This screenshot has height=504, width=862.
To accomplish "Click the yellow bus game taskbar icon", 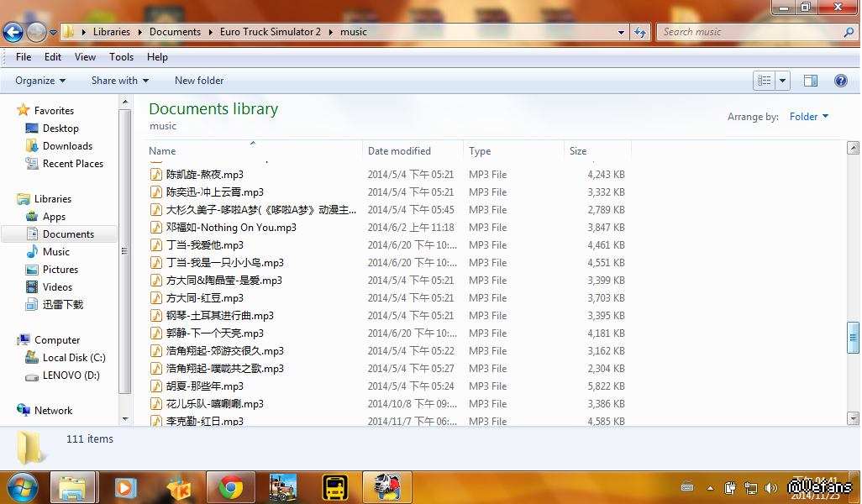I will coord(334,487).
